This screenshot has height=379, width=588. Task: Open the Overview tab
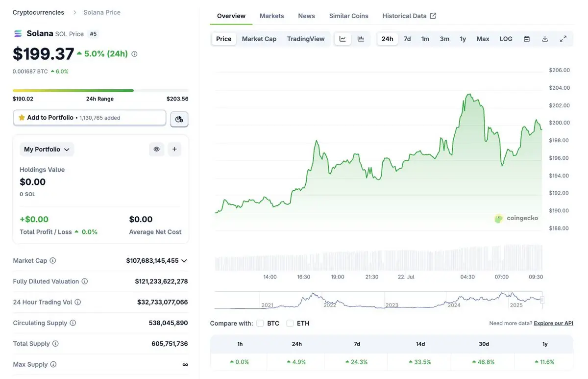click(231, 16)
